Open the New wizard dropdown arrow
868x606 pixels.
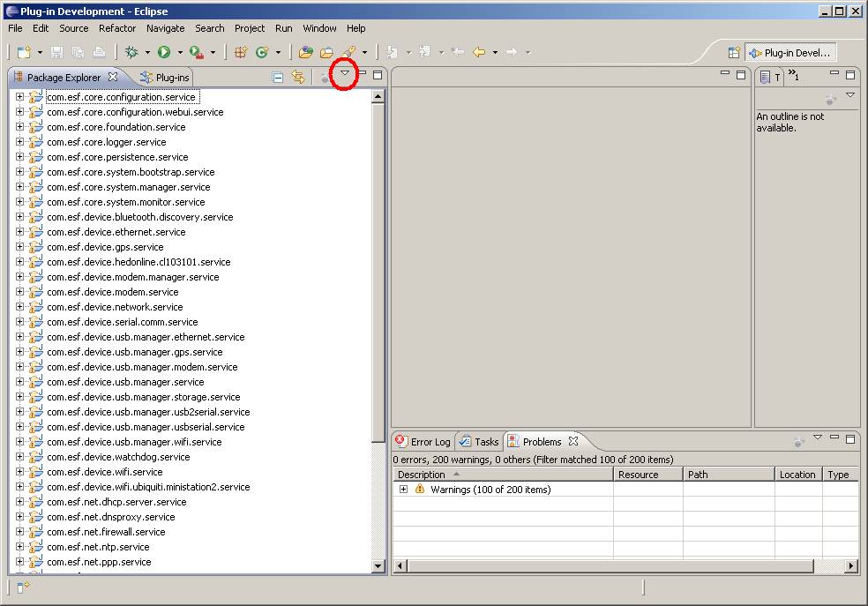[40, 53]
